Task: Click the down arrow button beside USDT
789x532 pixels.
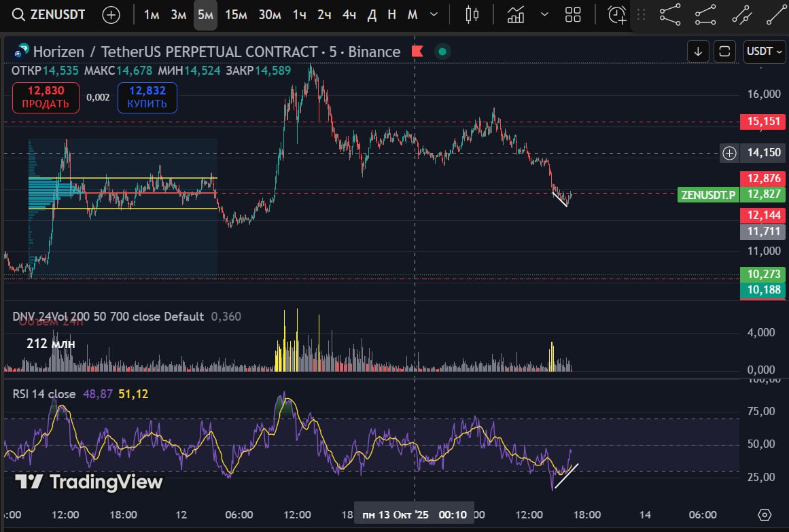Action: point(698,51)
